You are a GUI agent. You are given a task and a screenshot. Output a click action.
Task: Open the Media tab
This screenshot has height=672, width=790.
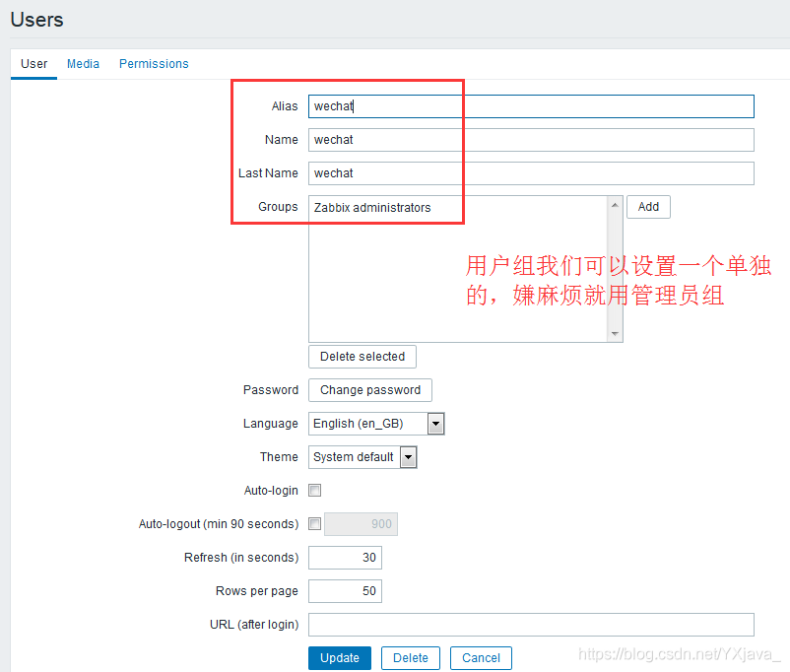pos(83,64)
